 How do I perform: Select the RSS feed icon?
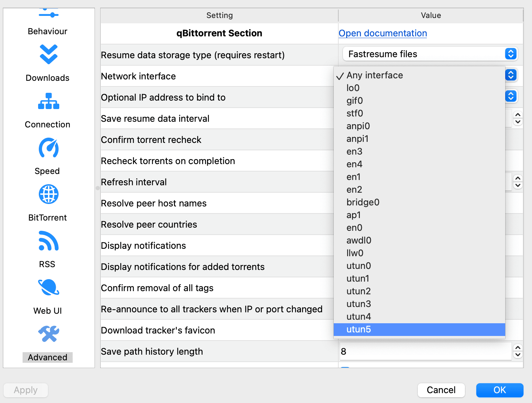pyautogui.click(x=49, y=241)
